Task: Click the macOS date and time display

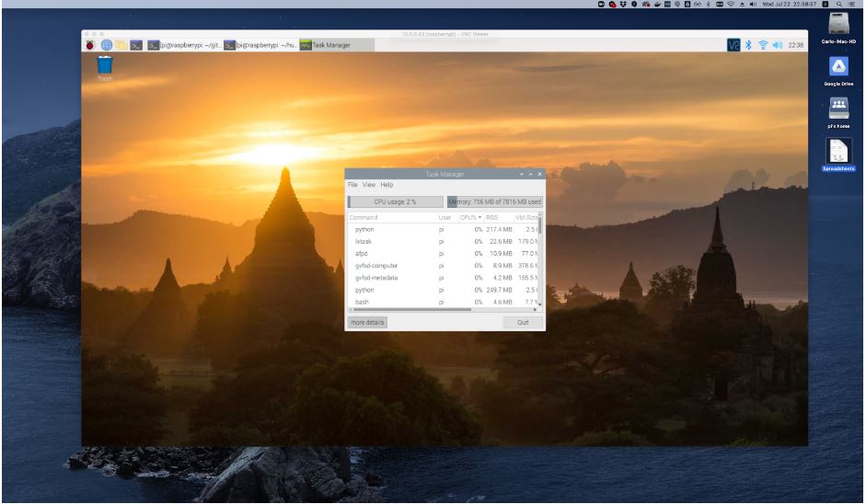Action: 789,4
